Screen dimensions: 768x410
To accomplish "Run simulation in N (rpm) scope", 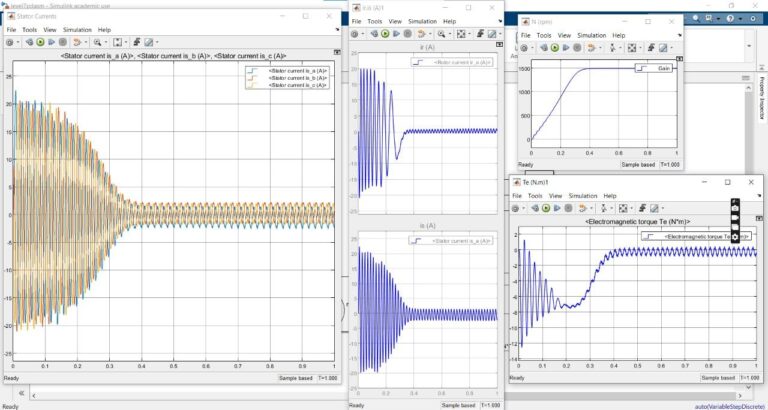I will (554, 48).
